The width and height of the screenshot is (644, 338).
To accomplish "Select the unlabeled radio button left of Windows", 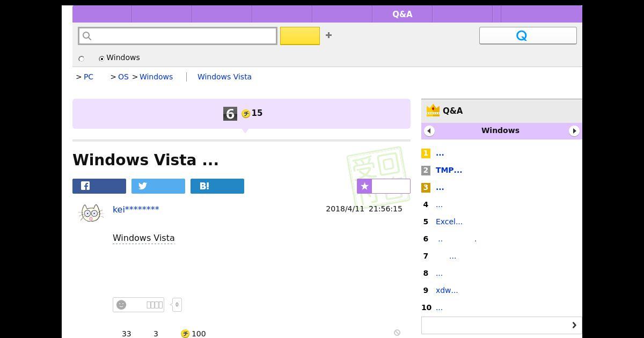I will 82,58.
